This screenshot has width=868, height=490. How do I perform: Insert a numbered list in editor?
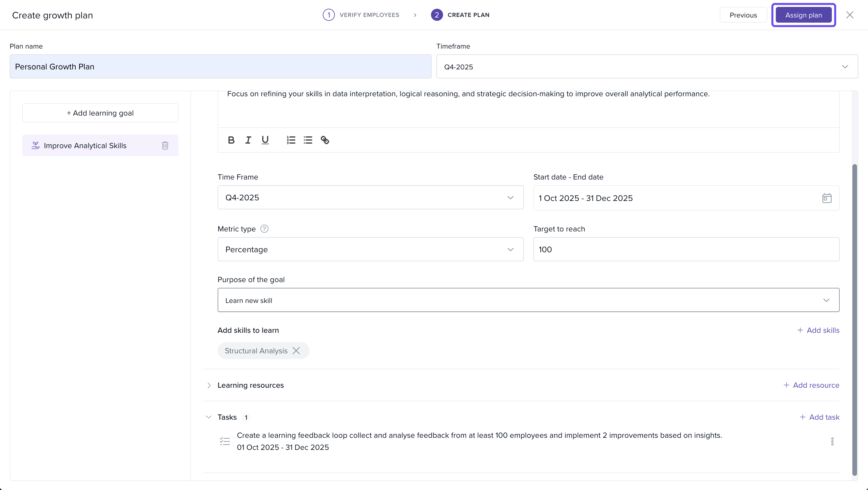pos(291,140)
